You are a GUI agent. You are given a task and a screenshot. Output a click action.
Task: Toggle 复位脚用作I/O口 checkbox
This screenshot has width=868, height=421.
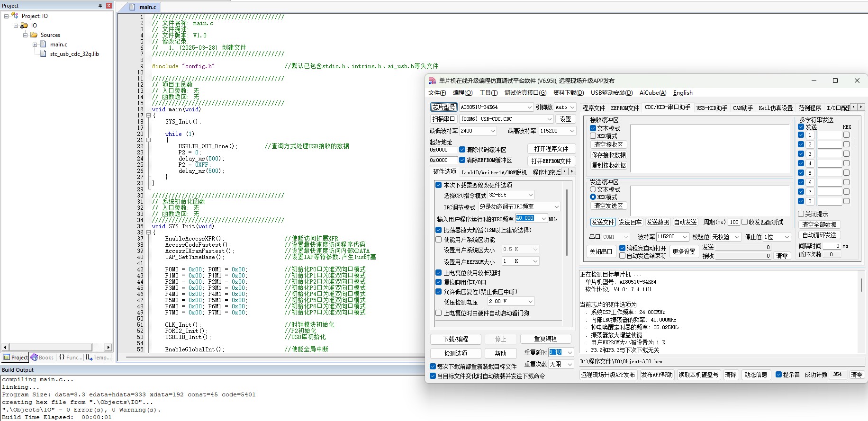(439, 282)
